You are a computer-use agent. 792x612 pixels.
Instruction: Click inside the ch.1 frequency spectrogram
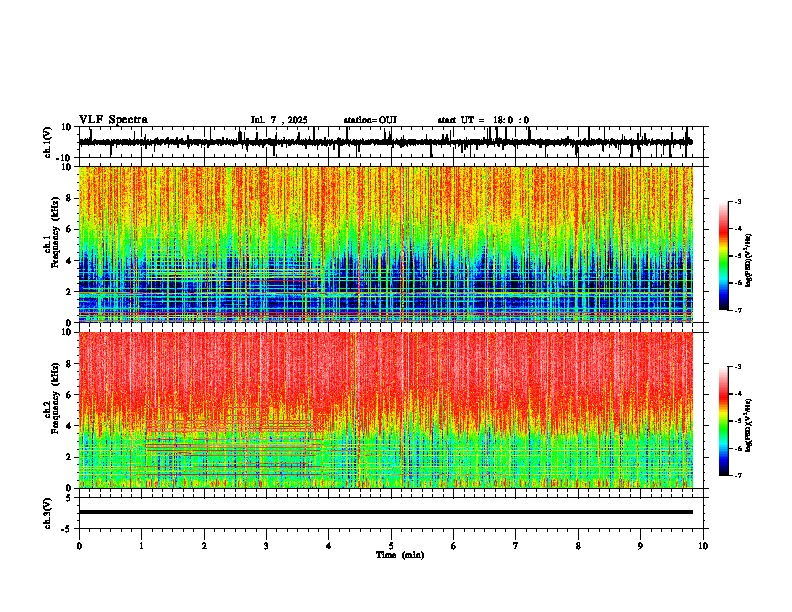[386, 244]
